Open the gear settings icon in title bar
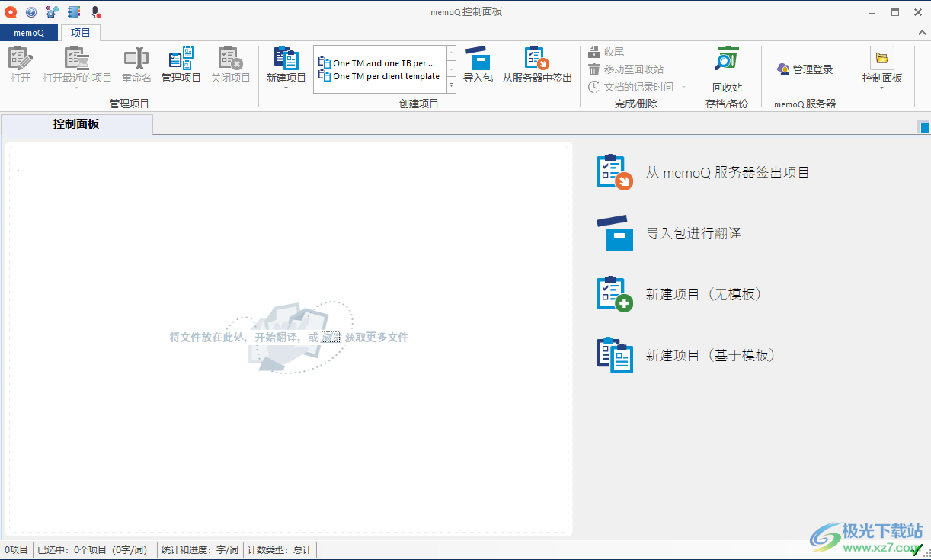The image size is (931, 560). pyautogui.click(x=51, y=11)
